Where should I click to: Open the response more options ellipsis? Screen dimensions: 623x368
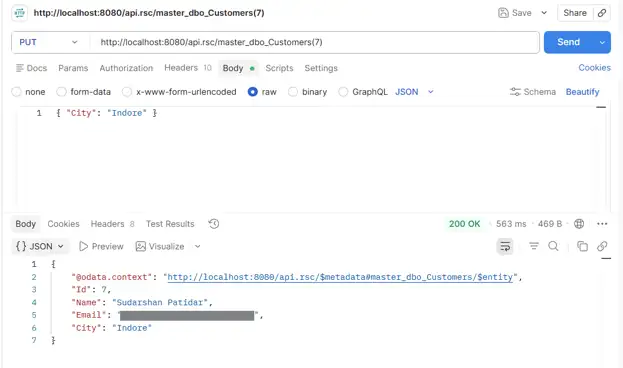(x=602, y=224)
